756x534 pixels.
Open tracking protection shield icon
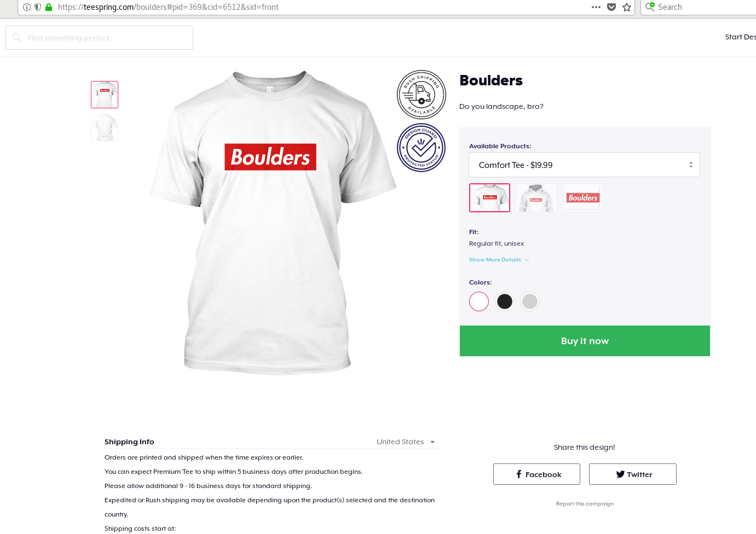coord(38,7)
